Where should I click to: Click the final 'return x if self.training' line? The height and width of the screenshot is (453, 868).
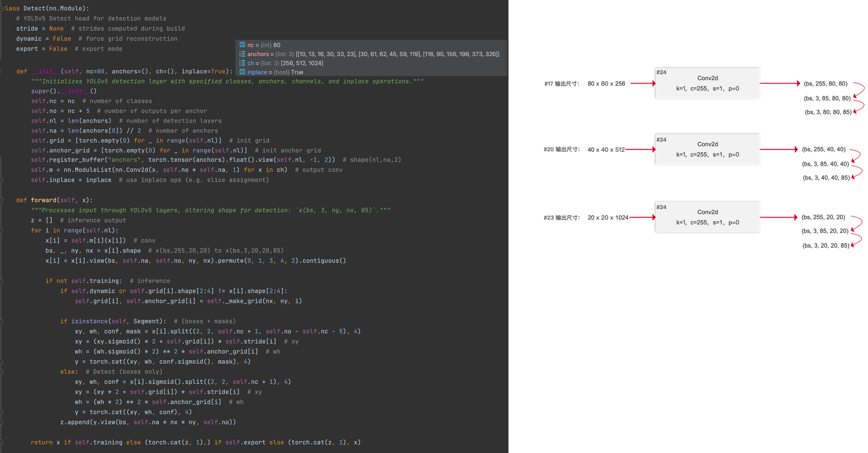point(196,442)
